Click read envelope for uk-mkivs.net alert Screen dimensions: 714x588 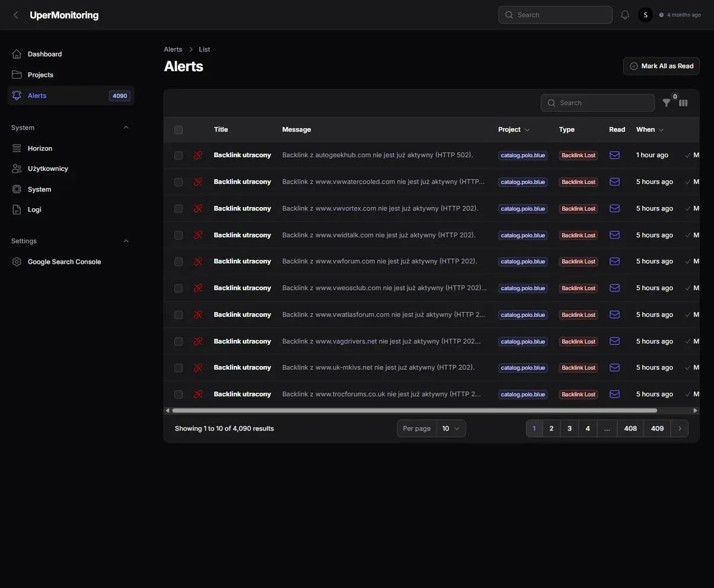click(x=614, y=367)
